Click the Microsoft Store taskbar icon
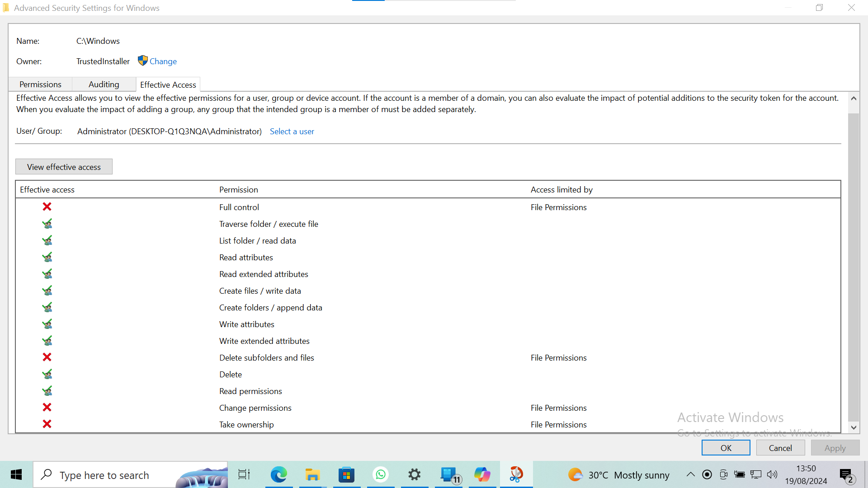 pos(345,474)
